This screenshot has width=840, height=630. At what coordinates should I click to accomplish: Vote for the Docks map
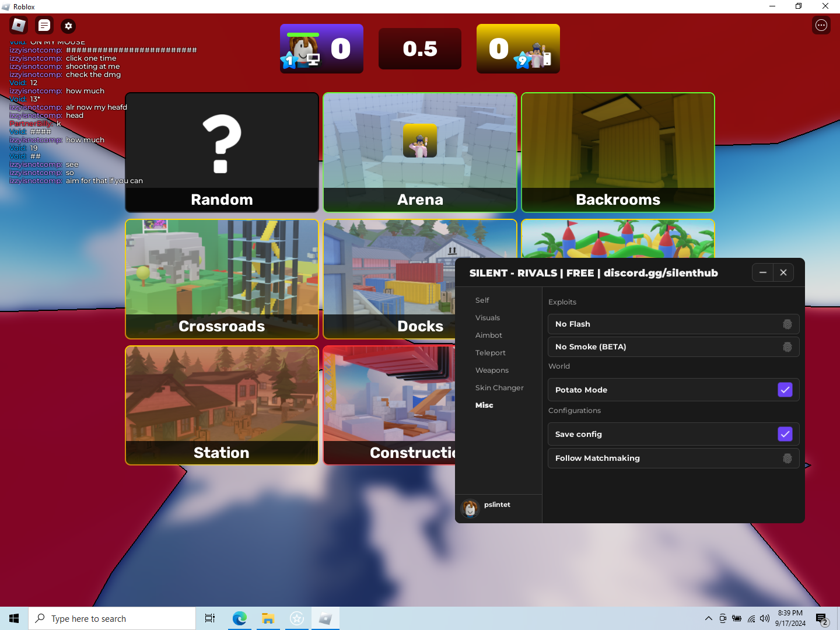[389, 279]
